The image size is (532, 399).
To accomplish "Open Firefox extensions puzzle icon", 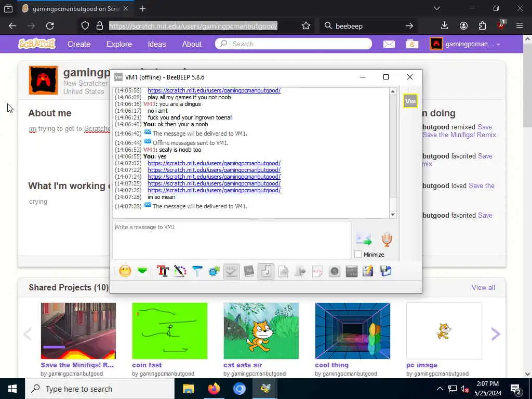I will coord(482,26).
